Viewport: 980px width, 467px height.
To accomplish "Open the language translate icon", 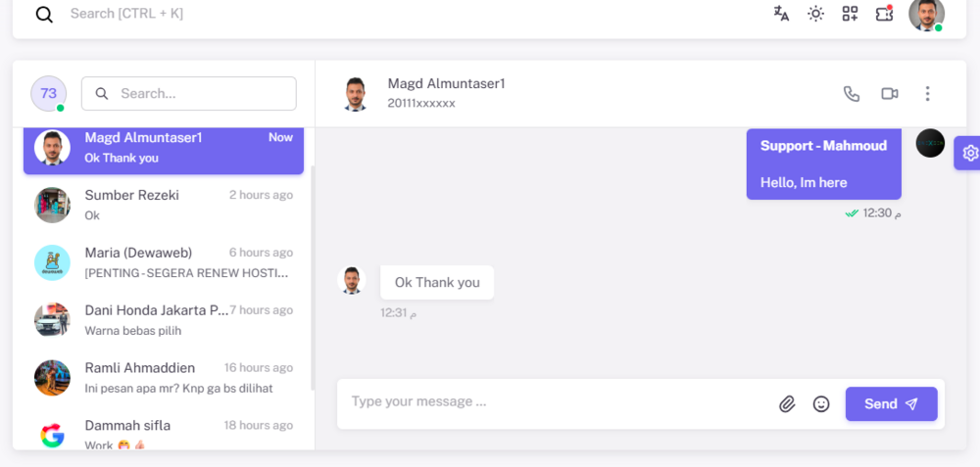I will [x=781, y=13].
